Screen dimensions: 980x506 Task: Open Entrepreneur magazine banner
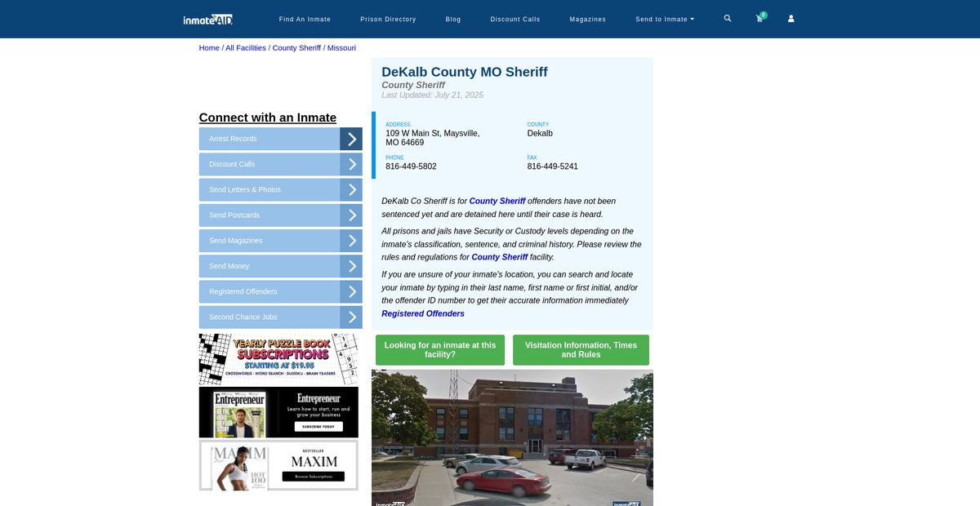278,412
